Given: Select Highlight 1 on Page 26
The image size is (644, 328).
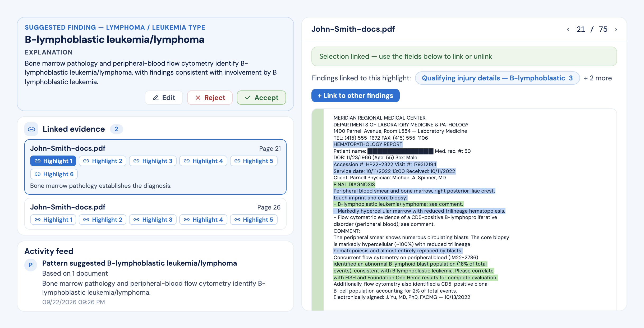Looking at the screenshot, I should click(53, 220).
